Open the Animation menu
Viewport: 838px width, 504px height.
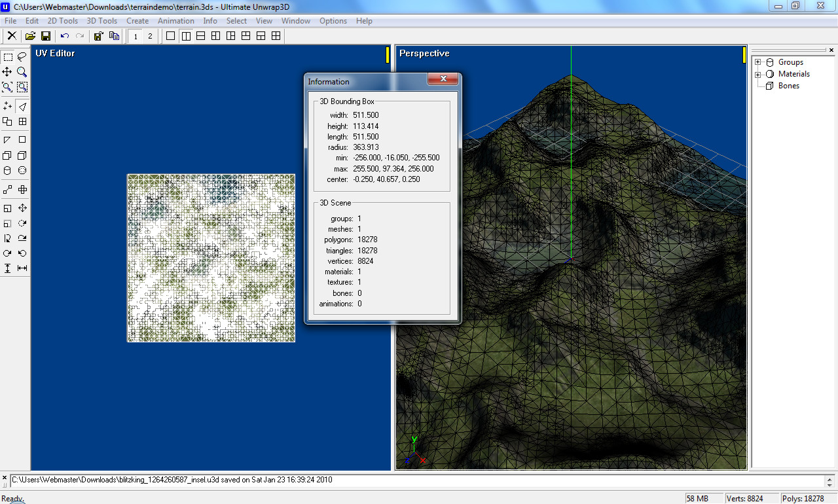(175, 21)
